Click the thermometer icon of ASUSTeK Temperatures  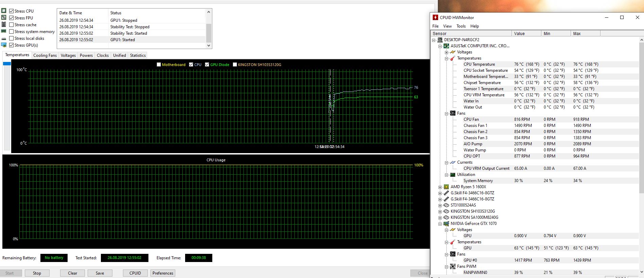coord(453,58)
